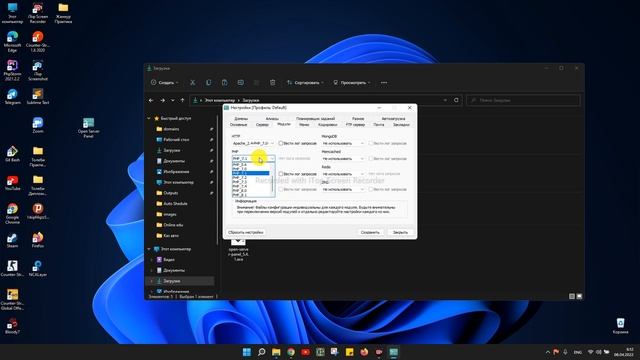This screenshot has height=360, width=640.
Task: Click the Delete trash icon in Explorer toolbar
Action: (x=272, y=82)
